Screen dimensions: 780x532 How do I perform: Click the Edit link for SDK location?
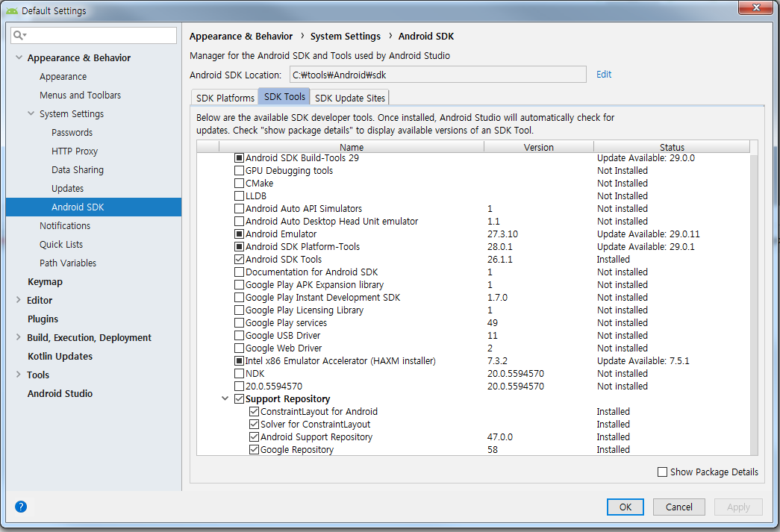pos(603,74)
